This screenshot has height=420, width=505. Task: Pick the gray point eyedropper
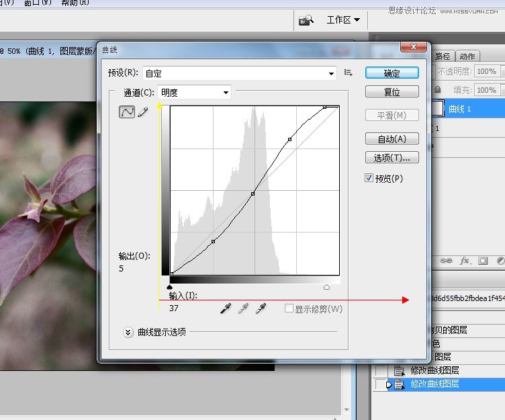tap(243, 308)
